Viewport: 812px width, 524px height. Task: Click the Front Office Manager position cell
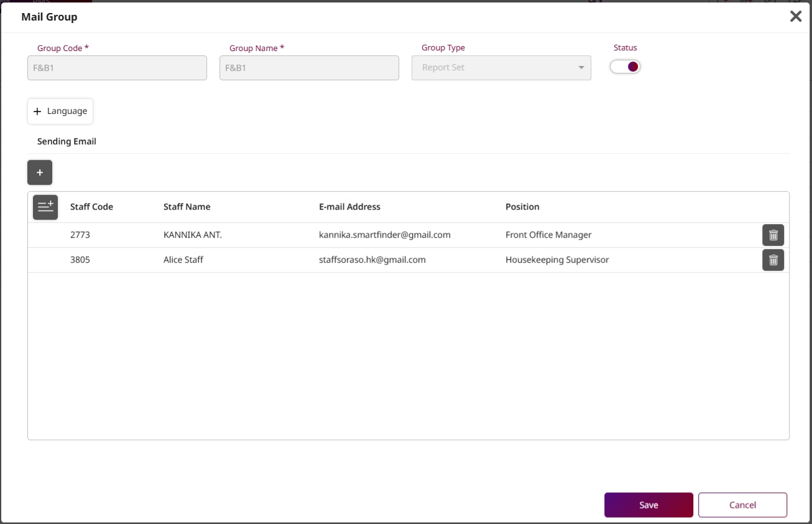[x=548, y=235]
